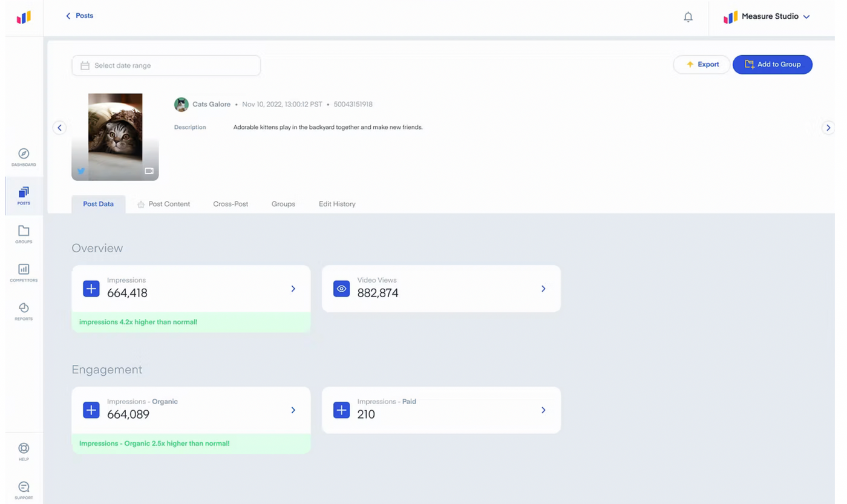
Task: Click the Overview section heading
Action: 97,248
